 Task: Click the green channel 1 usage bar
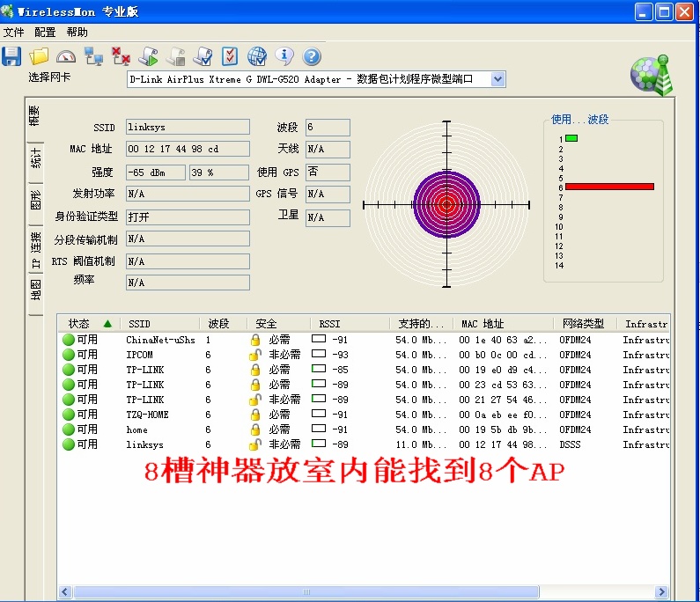[571, 138]
